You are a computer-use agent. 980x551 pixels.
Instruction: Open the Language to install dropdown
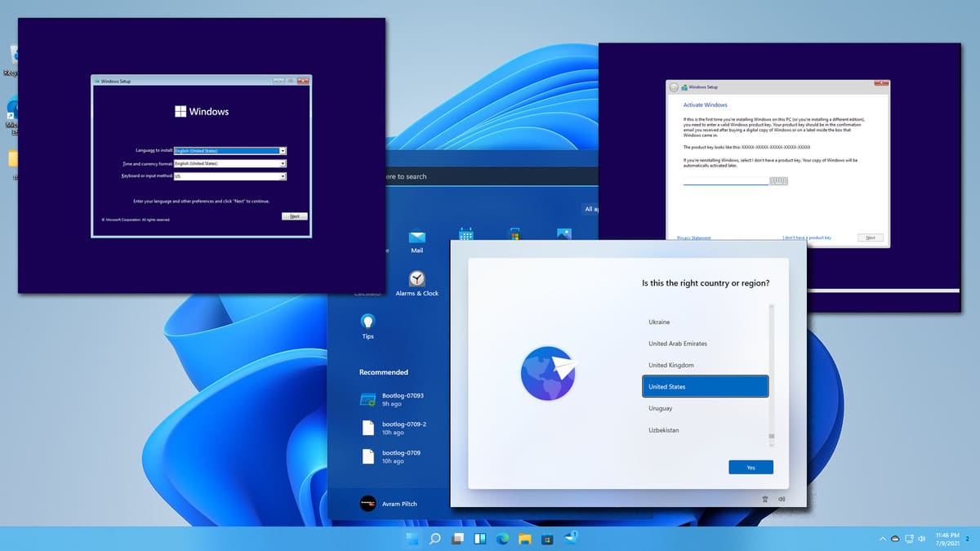[282, 150]
